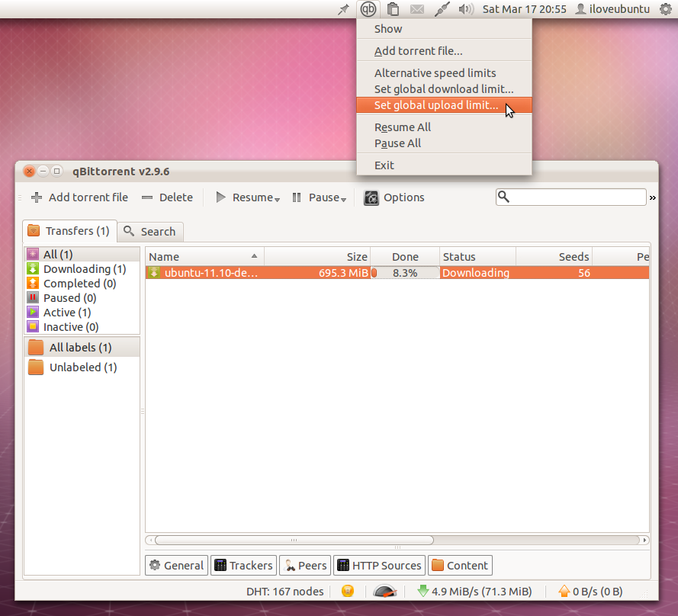Viewport: 678px width, 616px height.
Task: Select All (1) status filter
Action: click(82, 254)
